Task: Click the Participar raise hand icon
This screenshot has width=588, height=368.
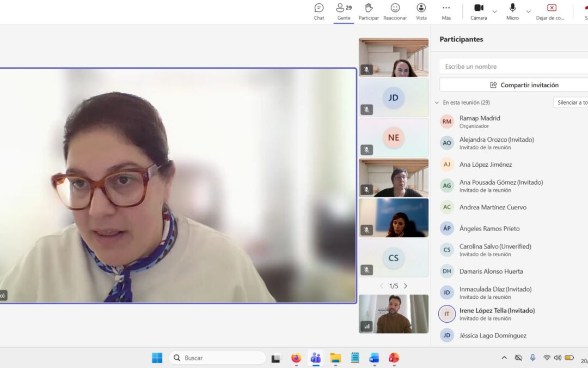Action: (369, 11)
